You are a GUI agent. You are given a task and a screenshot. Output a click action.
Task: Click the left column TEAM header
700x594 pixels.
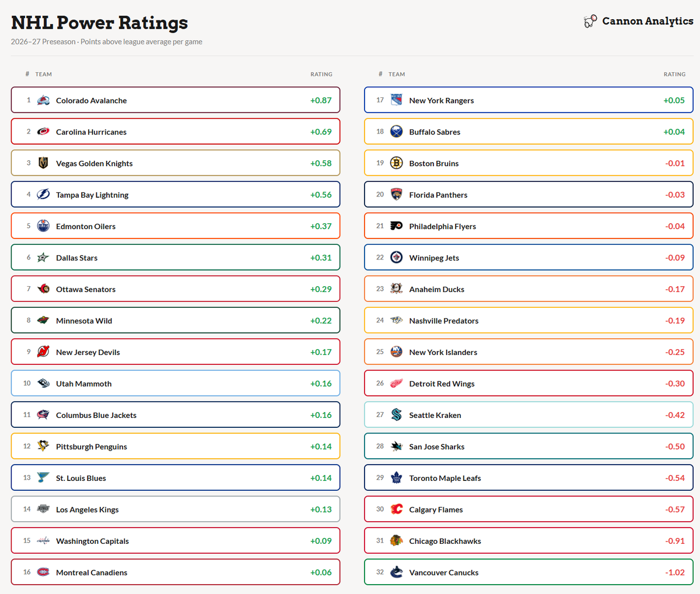coord(44,74)
